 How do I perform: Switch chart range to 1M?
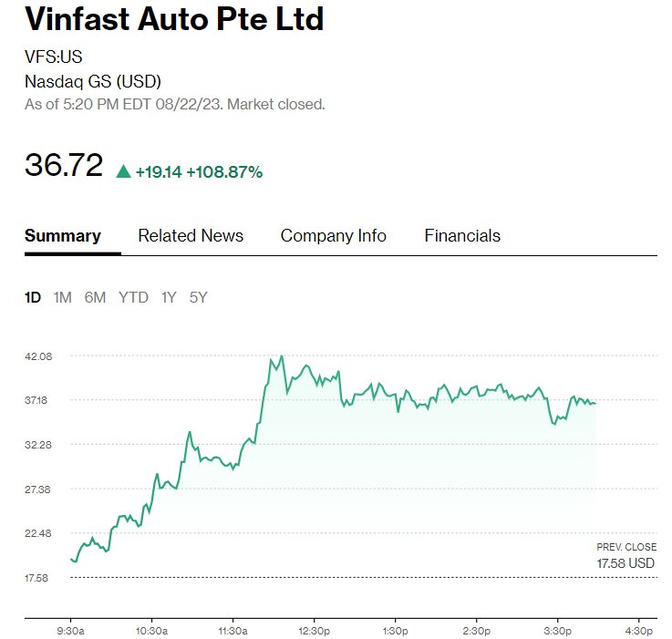tap(63, 297)
